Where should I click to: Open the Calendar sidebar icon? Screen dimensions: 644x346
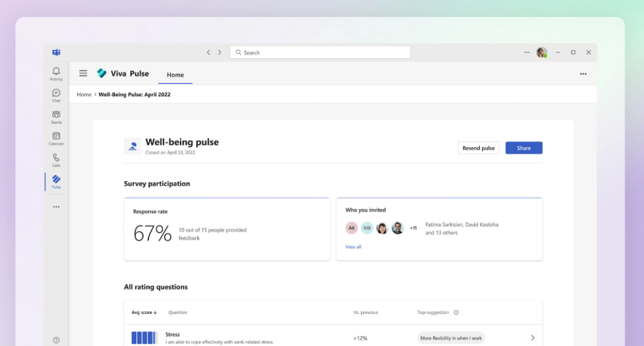[x=56, y=136]
